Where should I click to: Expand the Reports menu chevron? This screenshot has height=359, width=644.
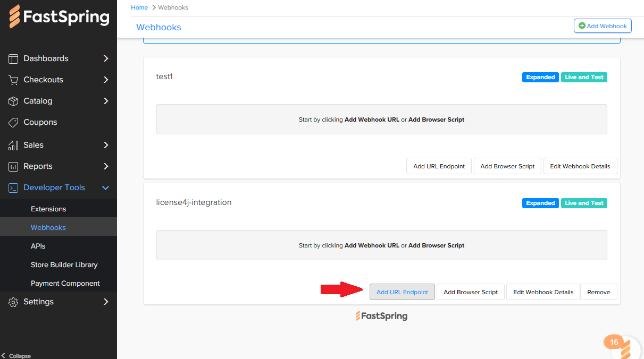(x=106, y=166)
